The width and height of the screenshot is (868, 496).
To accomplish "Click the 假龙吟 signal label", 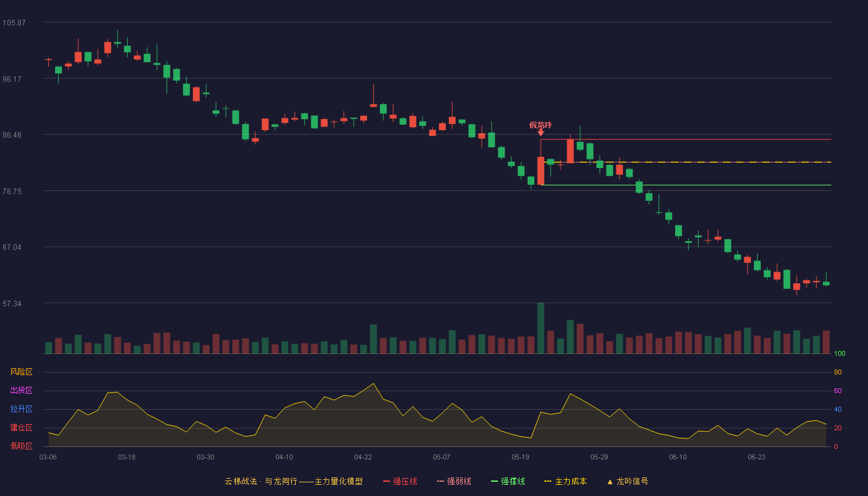I will pyautogui.click(x=541, y=125).
